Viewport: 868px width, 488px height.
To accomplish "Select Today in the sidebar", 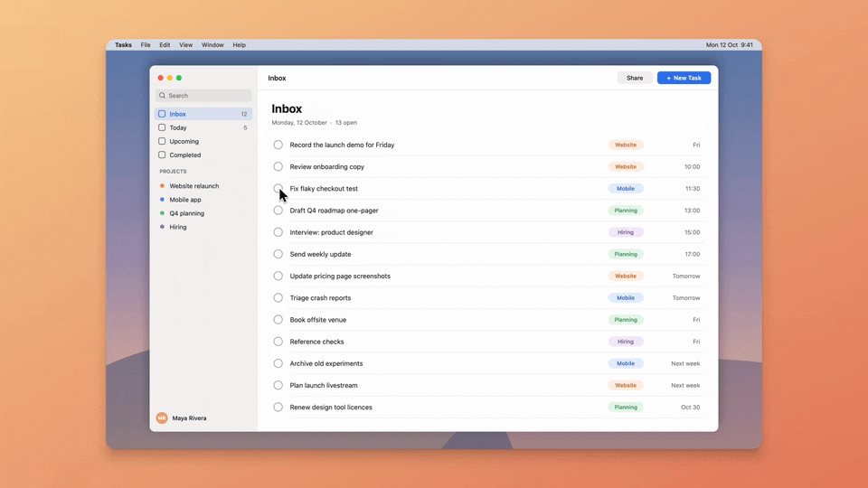I will click(x=203, y=127).
